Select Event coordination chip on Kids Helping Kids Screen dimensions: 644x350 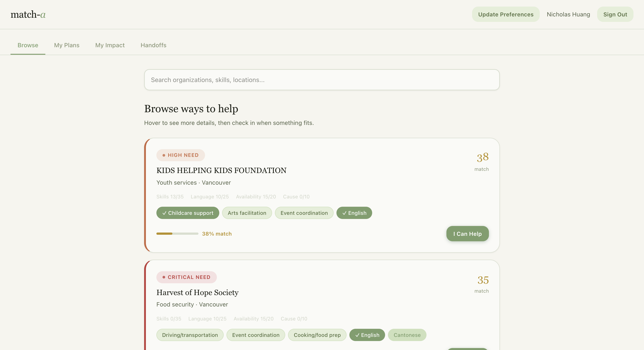304,213
